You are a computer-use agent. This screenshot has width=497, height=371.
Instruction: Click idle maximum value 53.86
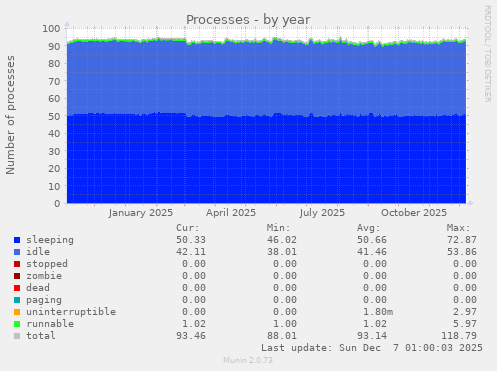pos(462,252)
